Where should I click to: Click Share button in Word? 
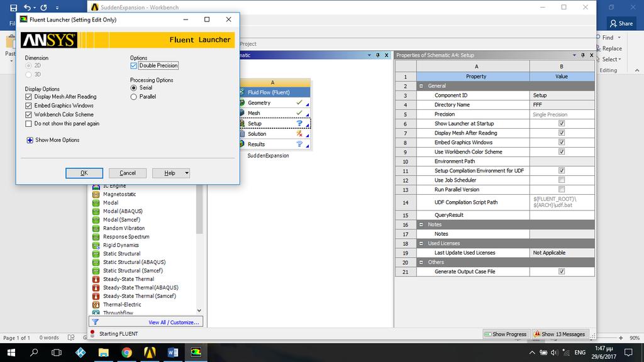coord(621,23)
